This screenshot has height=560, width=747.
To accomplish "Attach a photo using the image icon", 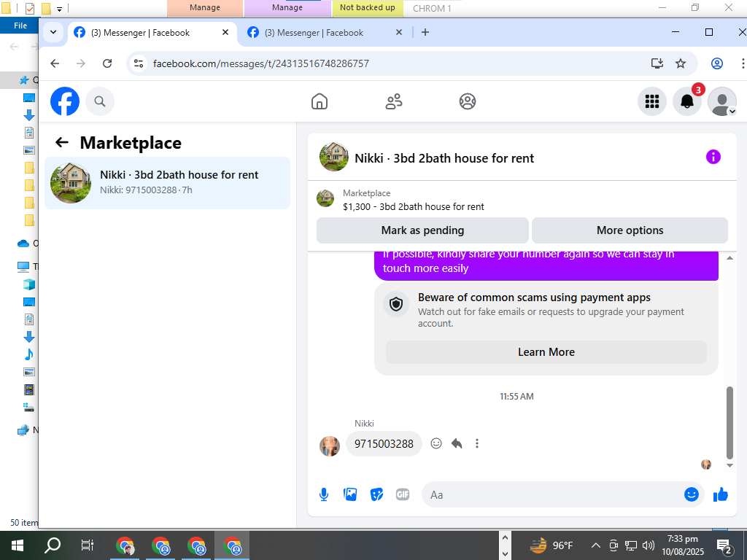I will click(350, 495).
